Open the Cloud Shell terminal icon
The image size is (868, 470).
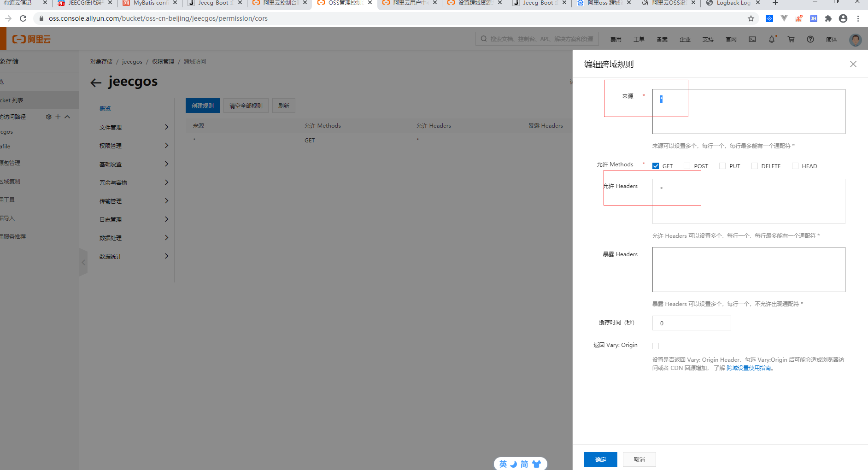click(x=752, y=39)
